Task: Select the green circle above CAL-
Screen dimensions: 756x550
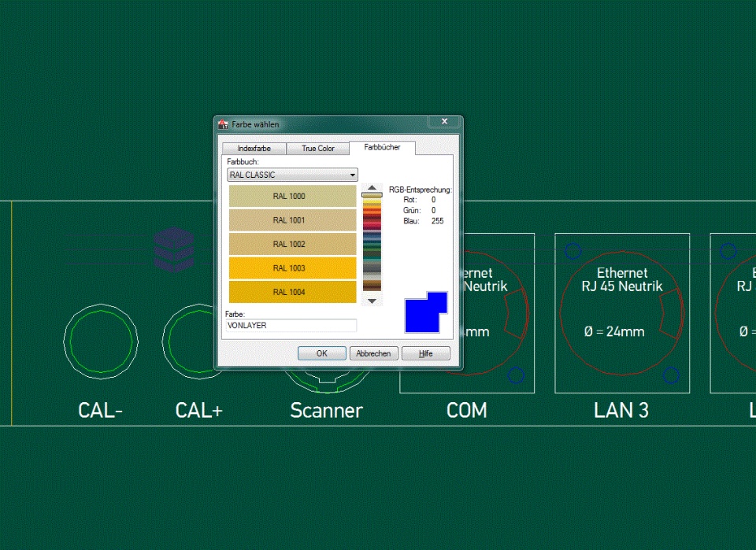Action: pyautogui.click(x=101, y=341)
